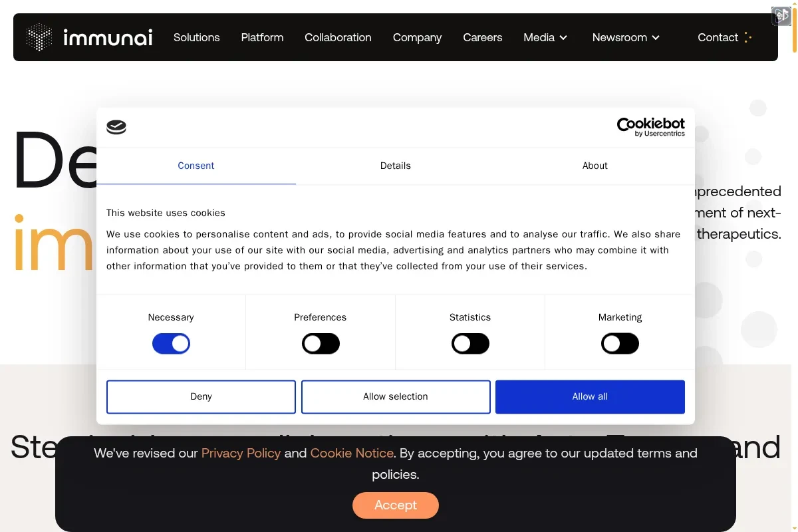
Task: Disable the Necessary cookies toggle
Action: tap(171, 344)
